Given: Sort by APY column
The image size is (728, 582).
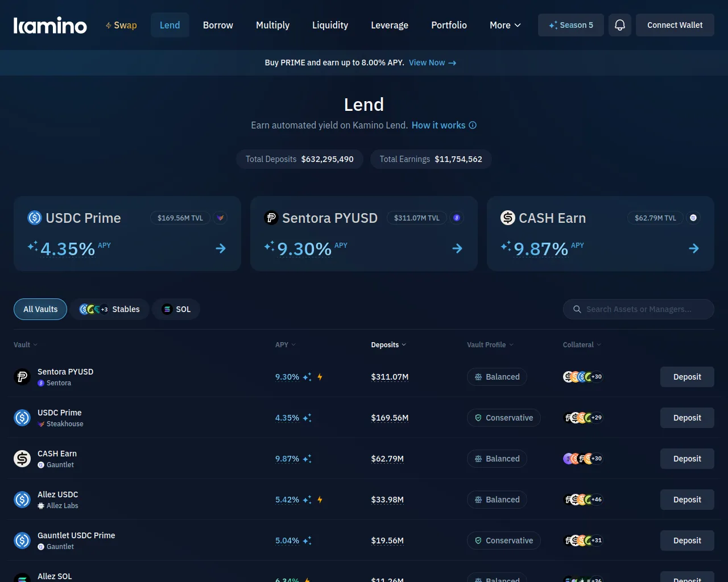Looking at the screenshot, I should click(x=286, y=345).
